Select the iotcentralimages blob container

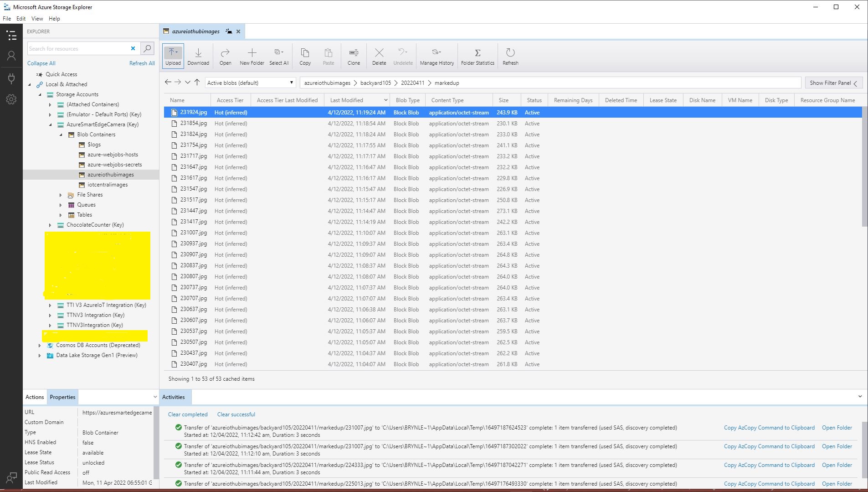[108, 185]
